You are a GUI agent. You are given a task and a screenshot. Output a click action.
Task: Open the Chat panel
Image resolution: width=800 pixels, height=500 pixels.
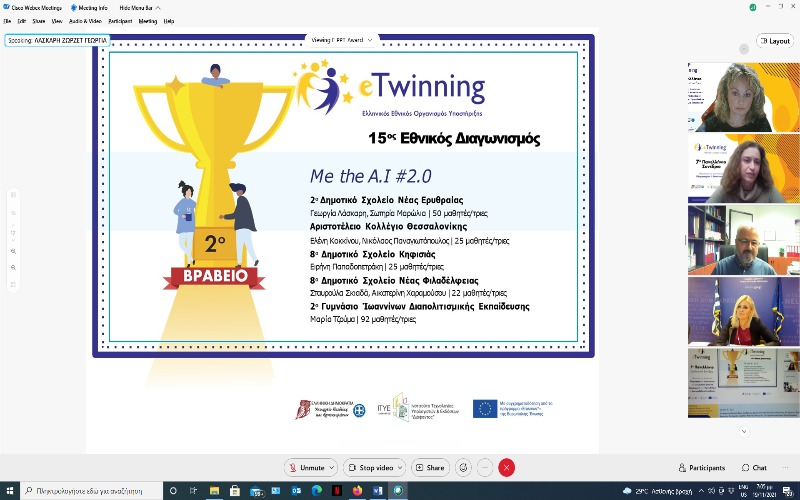[754, 467]
